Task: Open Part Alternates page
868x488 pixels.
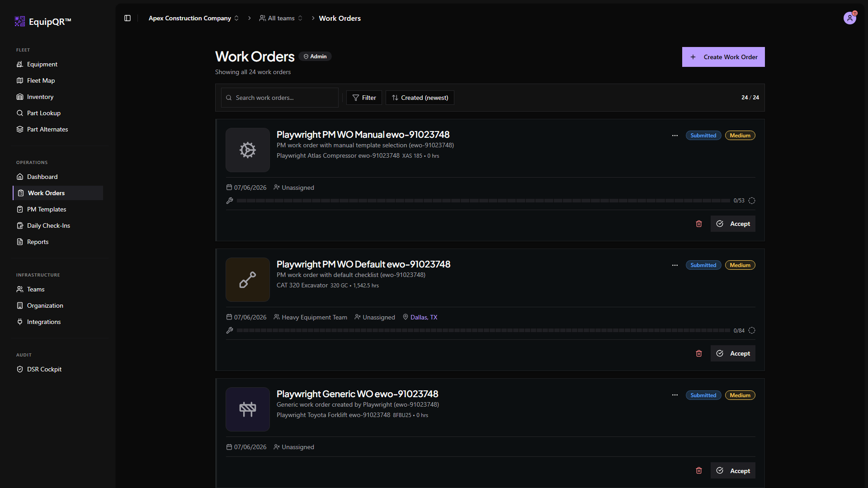Action: click(x=58, y=129)
